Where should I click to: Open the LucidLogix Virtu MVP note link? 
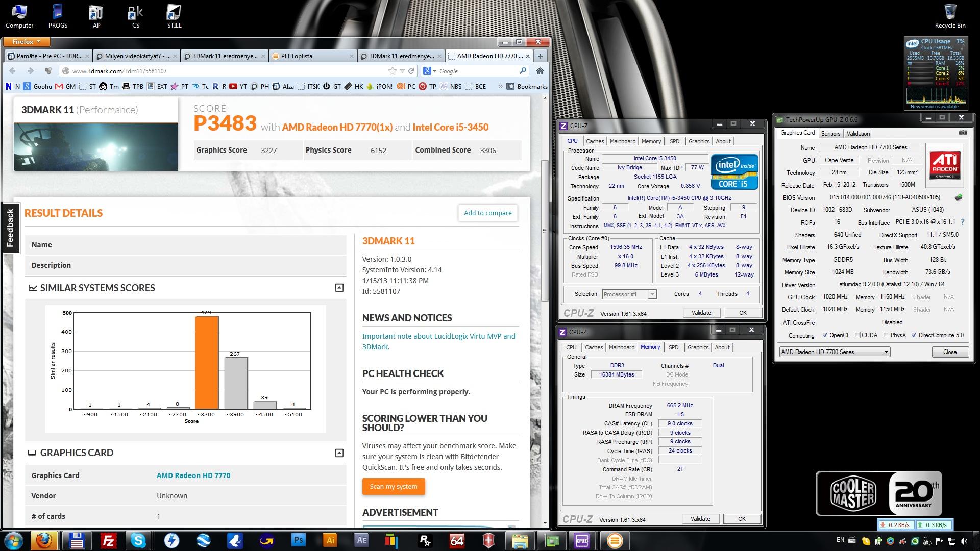(438, 341)
